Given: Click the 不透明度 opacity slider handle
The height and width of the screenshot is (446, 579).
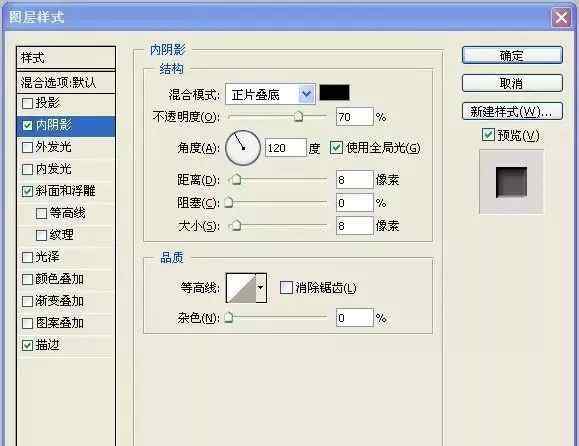Looking at the screenshot, I should click(298, 117).
